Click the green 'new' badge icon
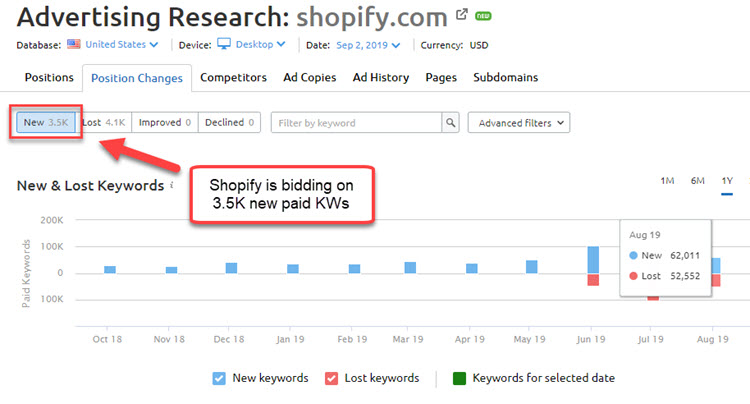This screenshot has width=750, height=404. pos(483,16)
